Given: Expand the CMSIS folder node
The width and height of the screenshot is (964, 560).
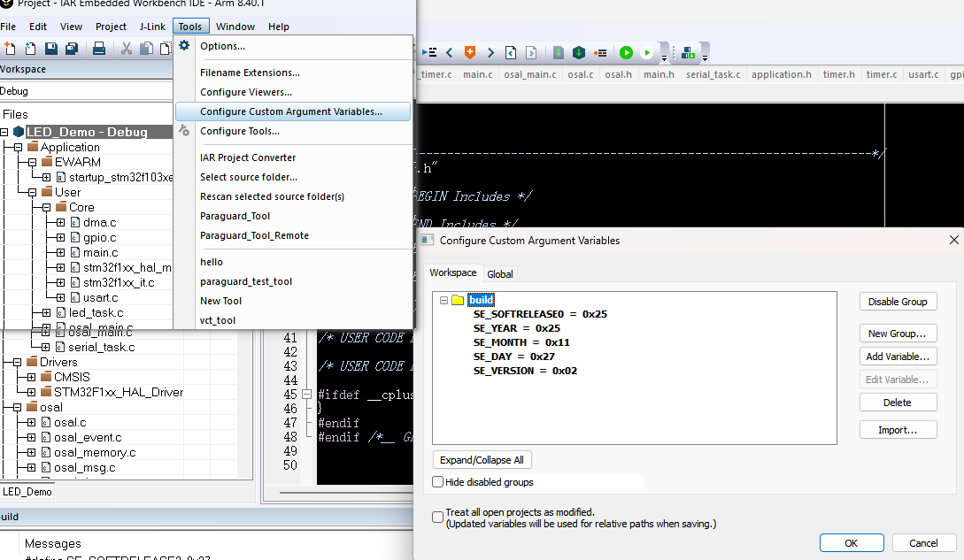Looking at the screenshot, I should pos(31,377).
